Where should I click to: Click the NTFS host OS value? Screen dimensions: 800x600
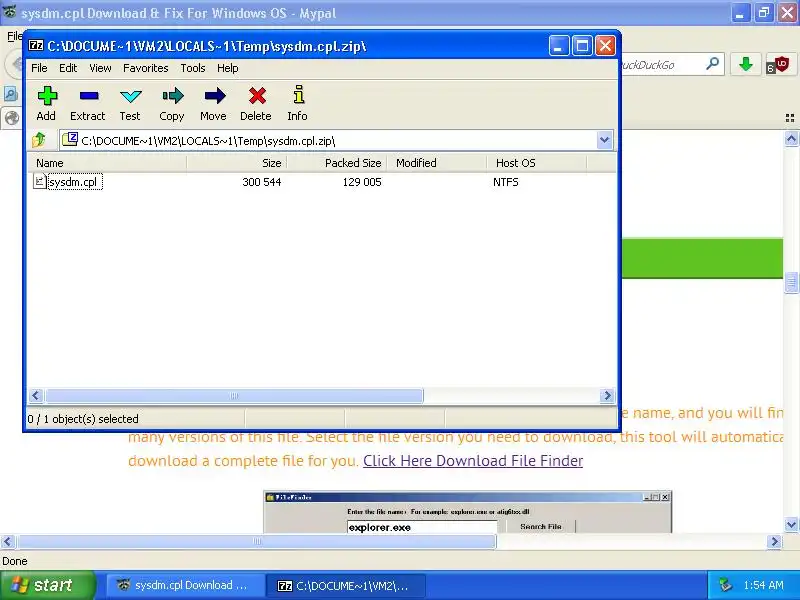[506, 182]
